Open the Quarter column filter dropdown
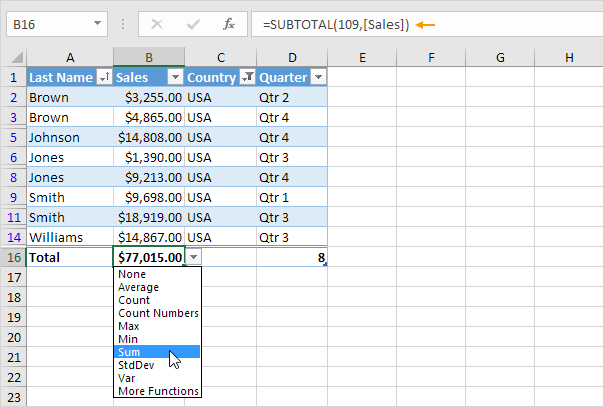Image resolution: width=604 pixels, height=407 pixels. point(318,77)
